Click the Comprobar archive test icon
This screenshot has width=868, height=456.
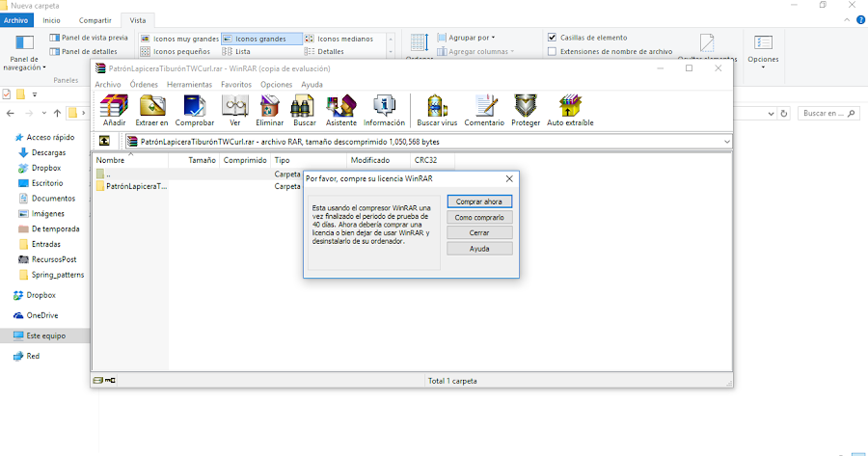[x=194, y=110]
